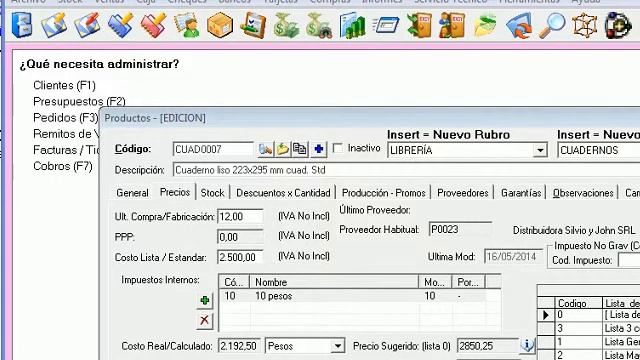Open the stack of money icon
640x360 pixels.
[286, 25]
